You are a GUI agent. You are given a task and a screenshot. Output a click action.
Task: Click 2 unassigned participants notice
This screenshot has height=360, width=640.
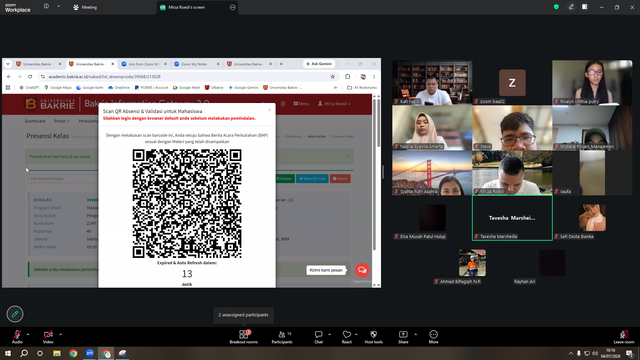243,315
